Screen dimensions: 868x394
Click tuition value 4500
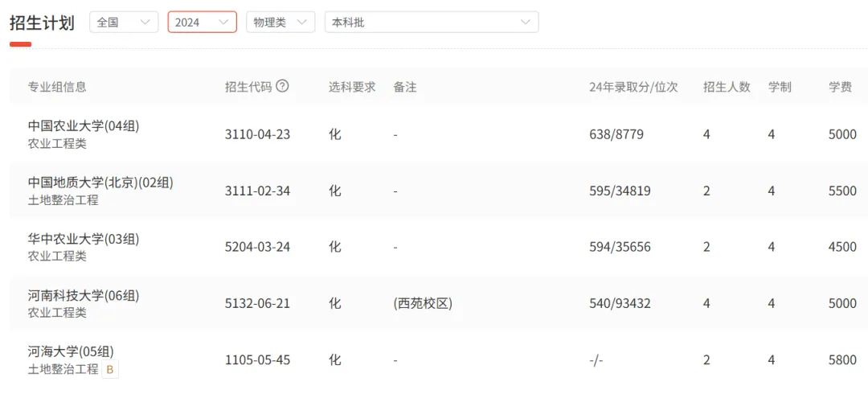pos(842,247)
